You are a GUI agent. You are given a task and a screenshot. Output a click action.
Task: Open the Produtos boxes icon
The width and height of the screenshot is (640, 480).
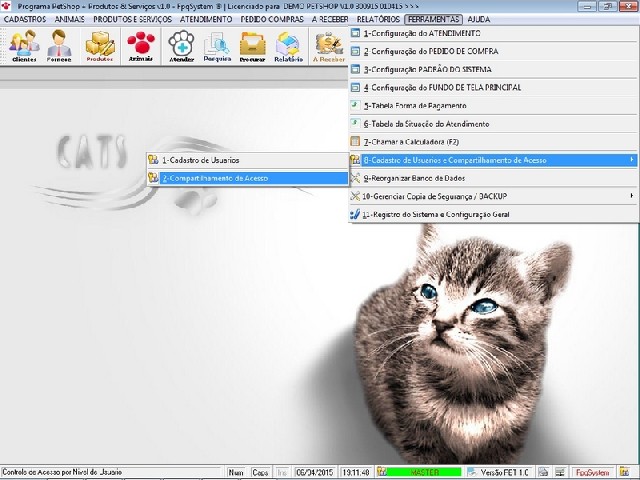(100, 46)
